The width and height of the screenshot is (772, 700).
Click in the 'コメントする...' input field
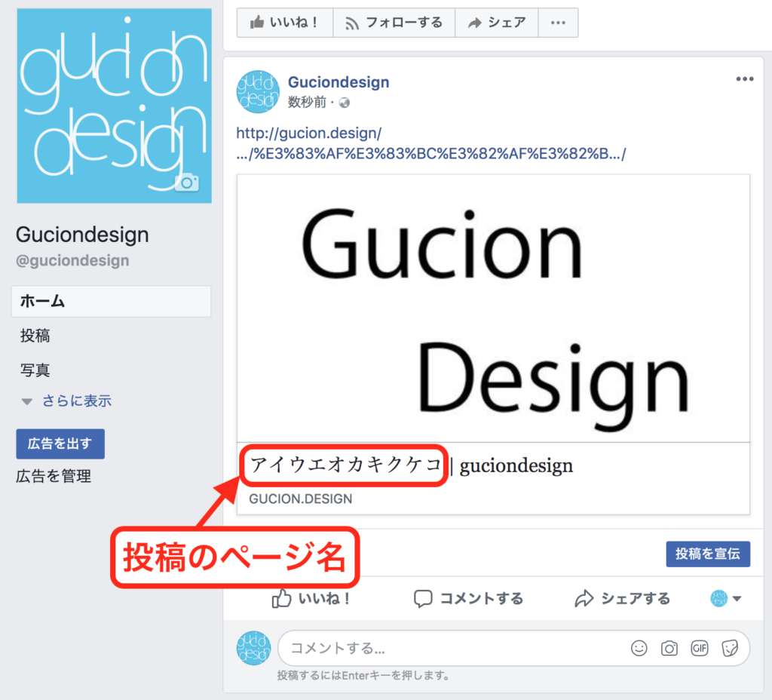coord(452,648)
